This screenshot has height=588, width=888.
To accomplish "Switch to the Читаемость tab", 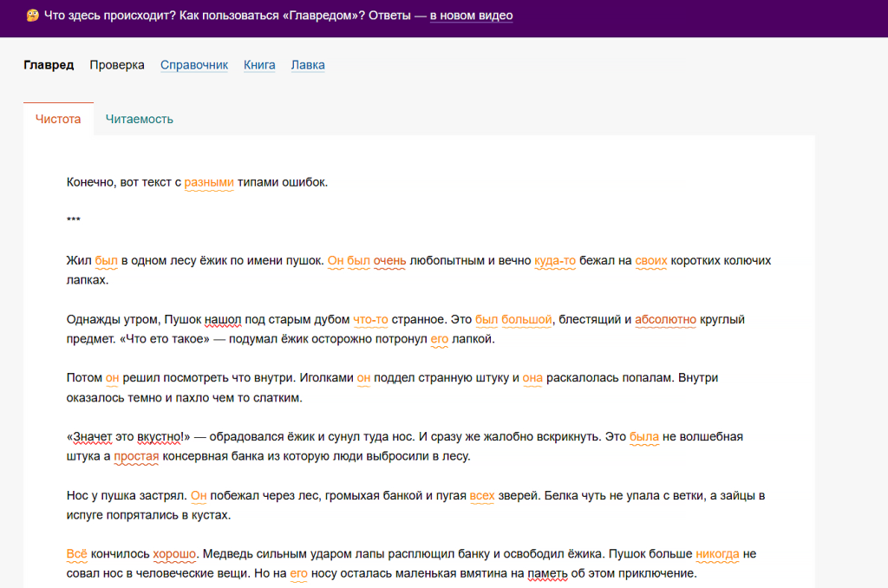I will (140, 120).
